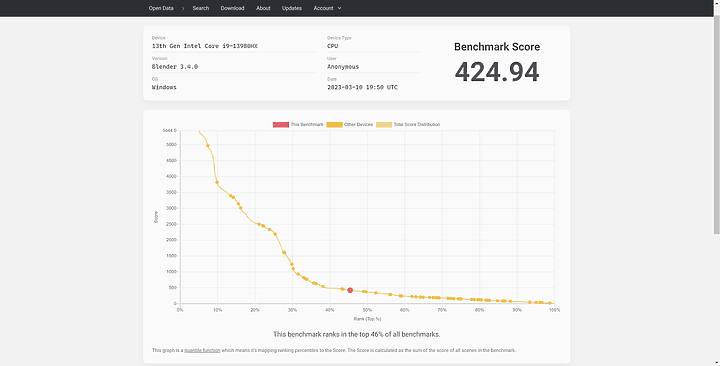The height and width of the screenshot is (366, 720).
Task: Click the Benchmark Score value 424.94
Action: [497, 72]
